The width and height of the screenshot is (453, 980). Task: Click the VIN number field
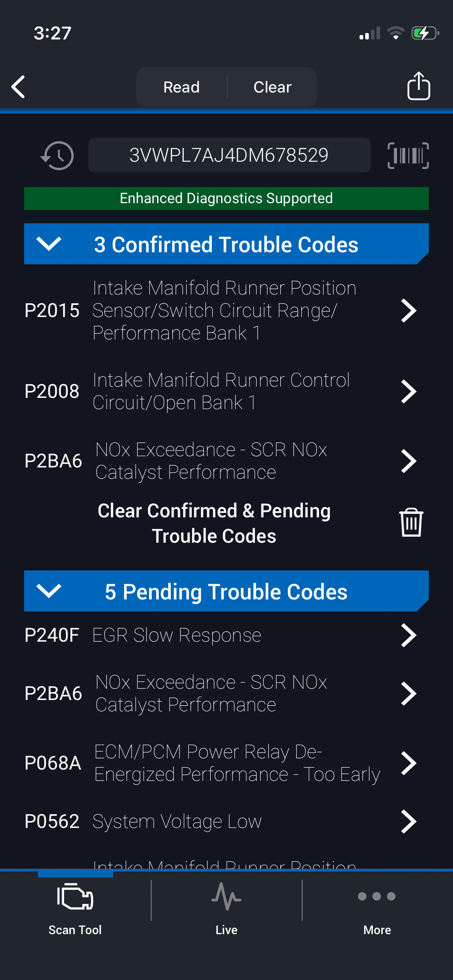coord(229,155)
